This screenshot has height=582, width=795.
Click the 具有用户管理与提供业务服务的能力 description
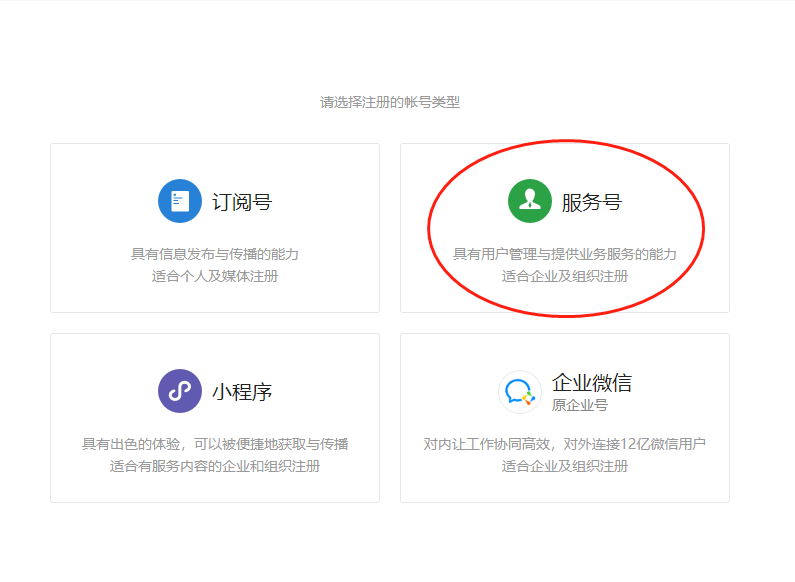tap(565, 254)
